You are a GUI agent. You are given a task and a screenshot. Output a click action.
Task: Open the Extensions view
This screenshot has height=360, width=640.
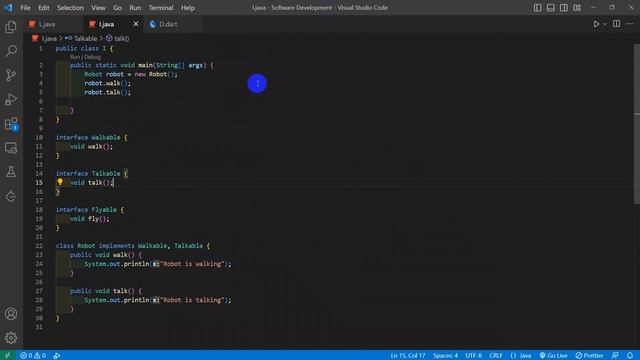[x=11, y=124]
